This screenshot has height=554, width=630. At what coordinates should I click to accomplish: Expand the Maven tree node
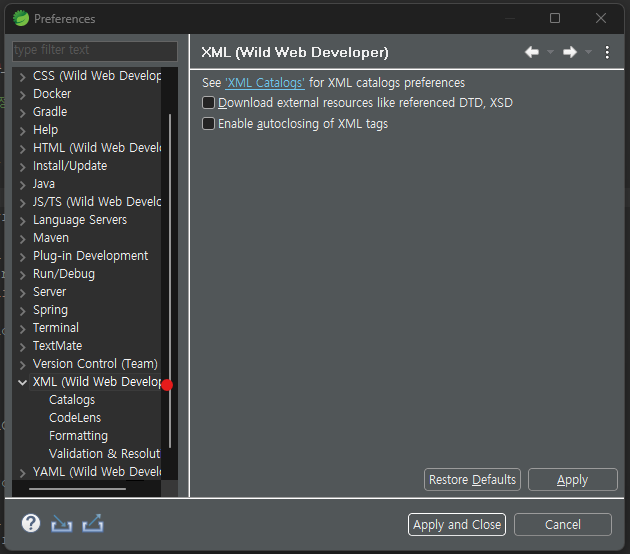(x=23, y=239)
